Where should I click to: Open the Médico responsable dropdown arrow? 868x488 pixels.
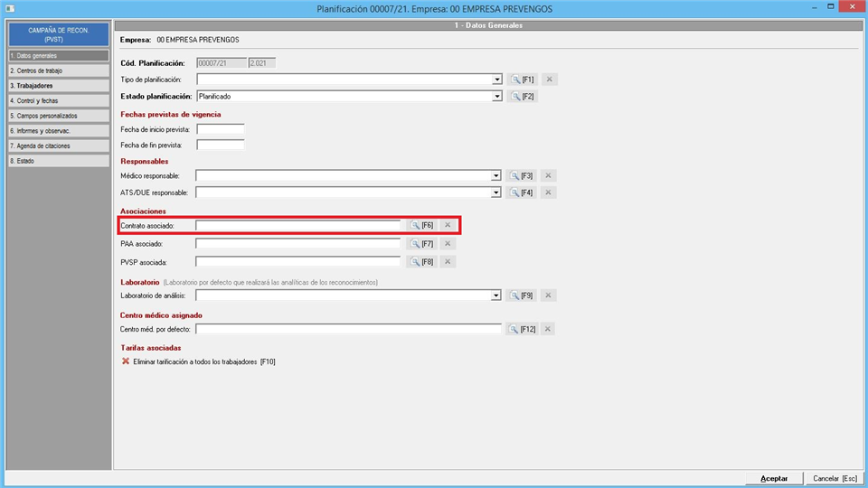496,175
